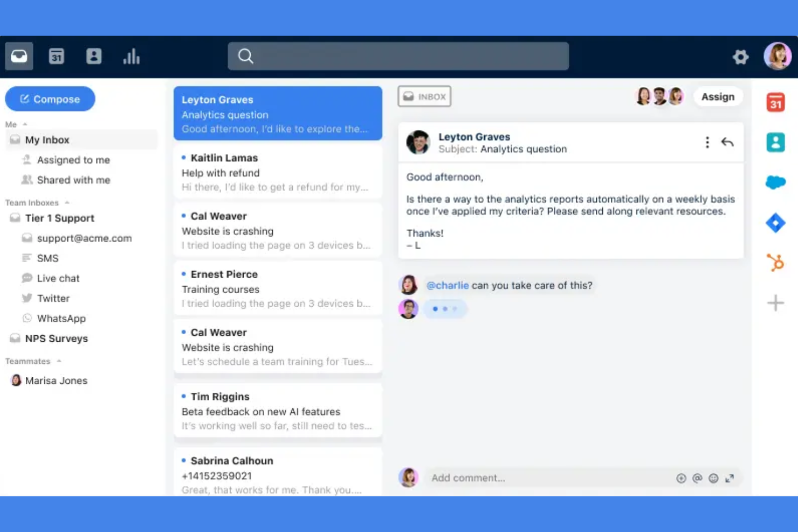The width and height of the screenshot is (798, 532).
Task: Collapse the Team Inboxes section
Action: 66,202
